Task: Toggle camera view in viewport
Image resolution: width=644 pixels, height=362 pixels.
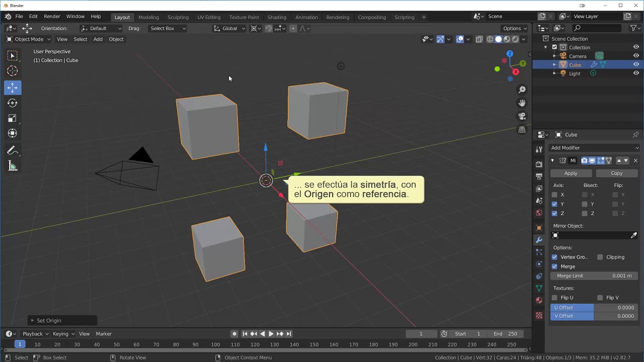Action: [x=522, y=116]
